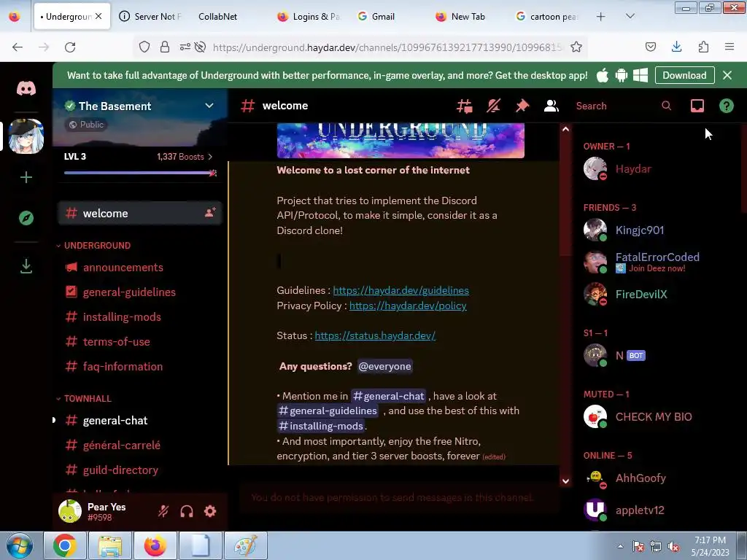Screen dimensions: 747x560
Task: Open Windows Start menu orb
Action: [20, 545]
